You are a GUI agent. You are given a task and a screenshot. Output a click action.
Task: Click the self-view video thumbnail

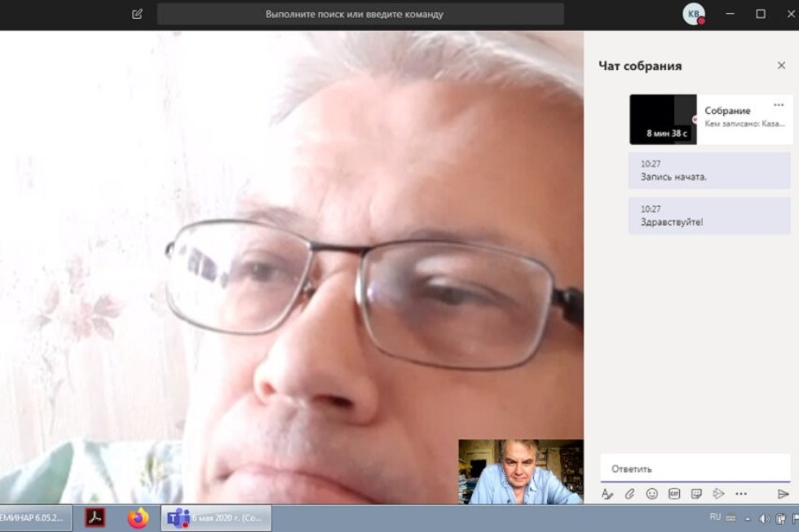[520, 472]
